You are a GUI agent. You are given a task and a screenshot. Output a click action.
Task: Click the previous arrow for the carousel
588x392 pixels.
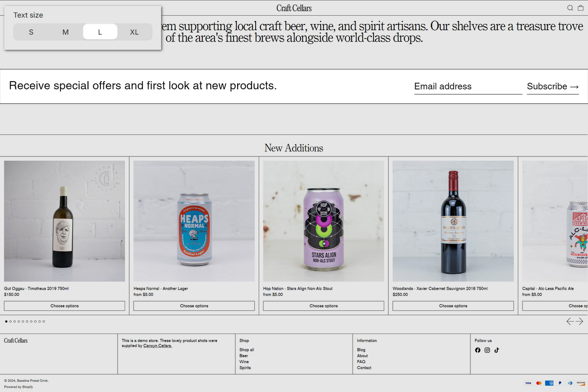570,321
